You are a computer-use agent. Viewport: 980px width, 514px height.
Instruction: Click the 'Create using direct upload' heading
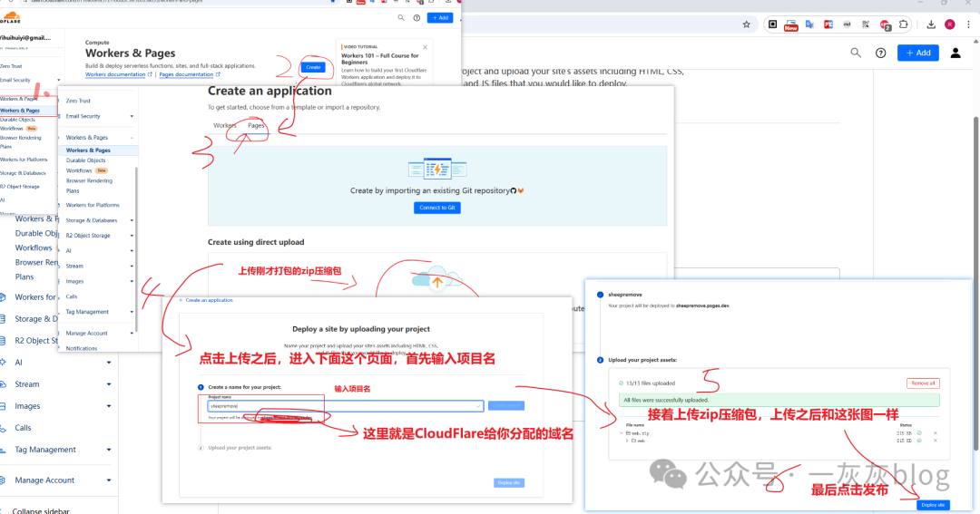click(x=256, y=242)
